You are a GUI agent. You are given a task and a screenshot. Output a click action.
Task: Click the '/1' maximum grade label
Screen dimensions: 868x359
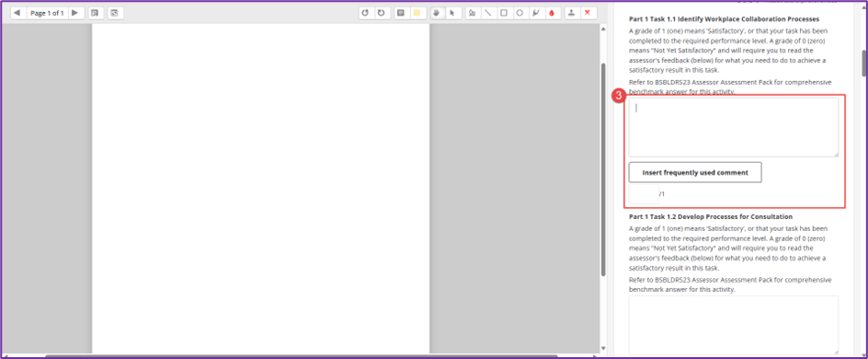coord(662,194)
